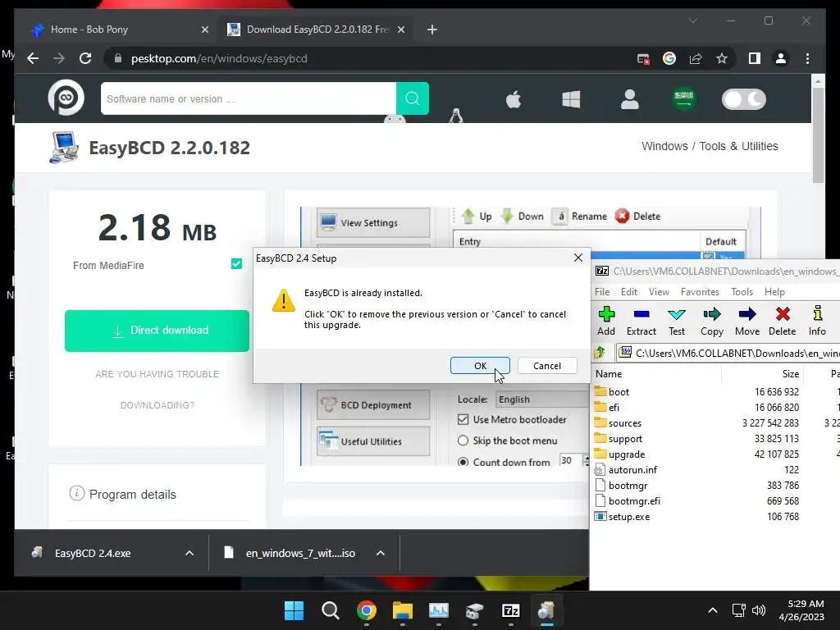Viewport: 840px width, 630px height.
Task: Open taskbar Search
Action: pyautogui.click(x=330, y=610)
